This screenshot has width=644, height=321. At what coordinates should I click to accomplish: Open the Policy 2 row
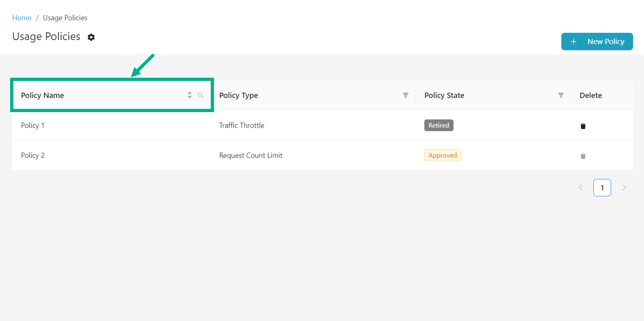point(33,155)
